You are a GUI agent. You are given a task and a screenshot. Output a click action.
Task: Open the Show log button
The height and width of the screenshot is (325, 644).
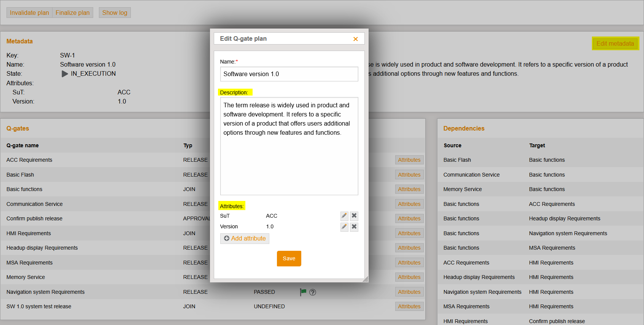(x=115, y=13)
